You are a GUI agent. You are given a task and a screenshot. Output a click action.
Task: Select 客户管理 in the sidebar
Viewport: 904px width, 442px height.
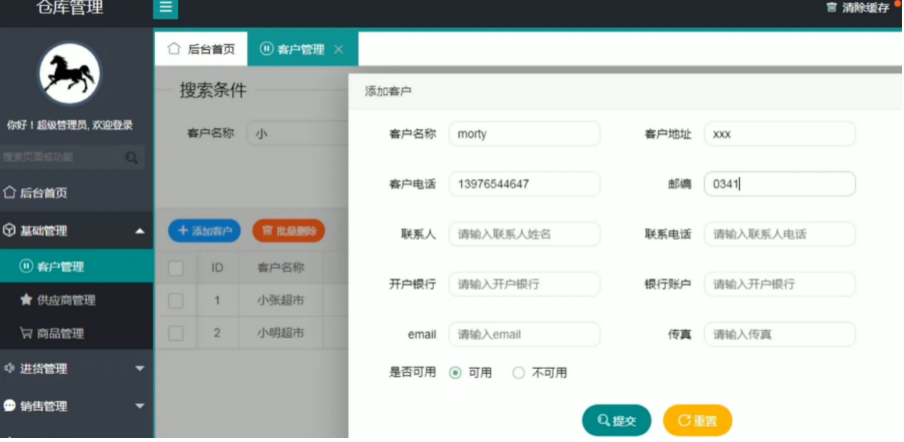coord(77,266)
